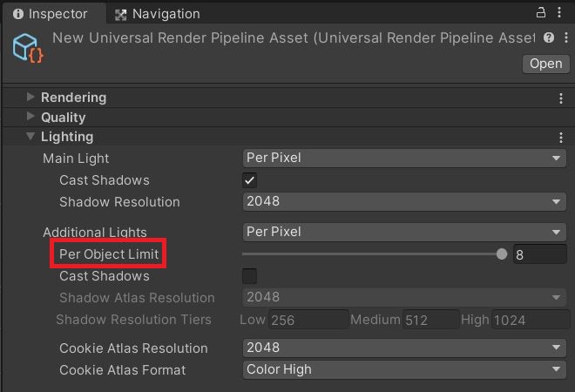Open Main Light Shadow Resolution dropdown
575x392 pixels.
click(404, 201)
